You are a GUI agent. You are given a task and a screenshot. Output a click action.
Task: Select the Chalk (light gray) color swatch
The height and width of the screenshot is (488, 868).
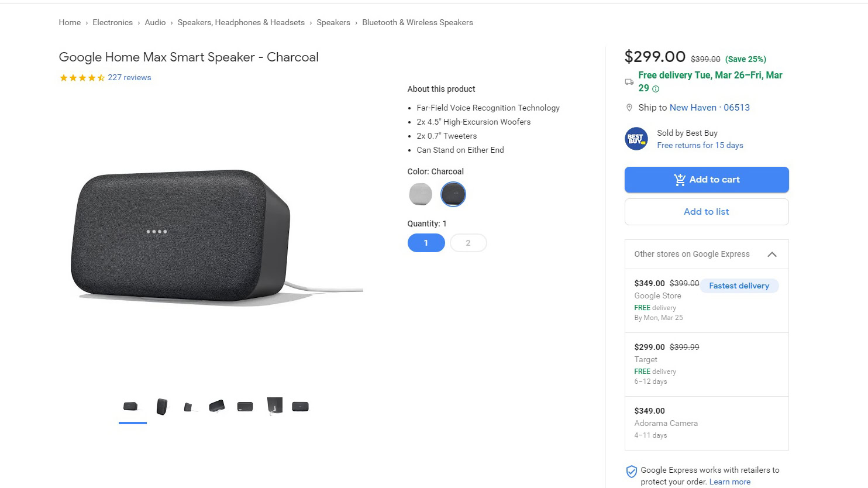click(x=421, y=194)
